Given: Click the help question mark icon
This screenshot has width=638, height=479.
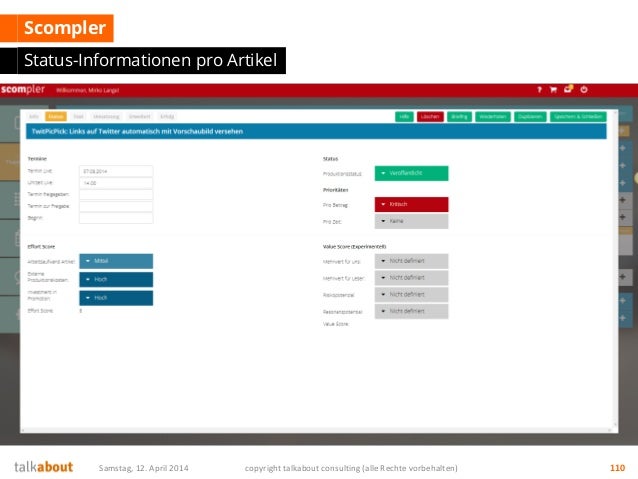Looking at the screenshot, I should coord(539,90).
